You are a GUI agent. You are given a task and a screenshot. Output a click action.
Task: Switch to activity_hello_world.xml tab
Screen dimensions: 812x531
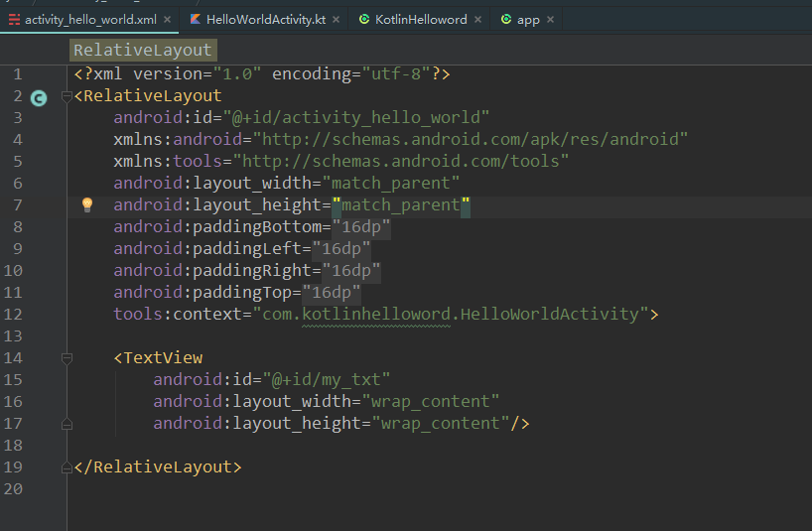coord(90,20)
